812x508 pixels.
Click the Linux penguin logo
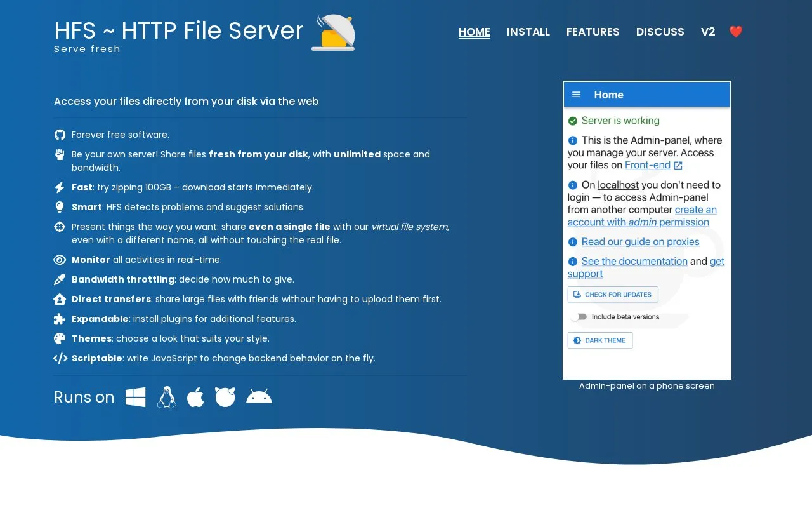167,398
